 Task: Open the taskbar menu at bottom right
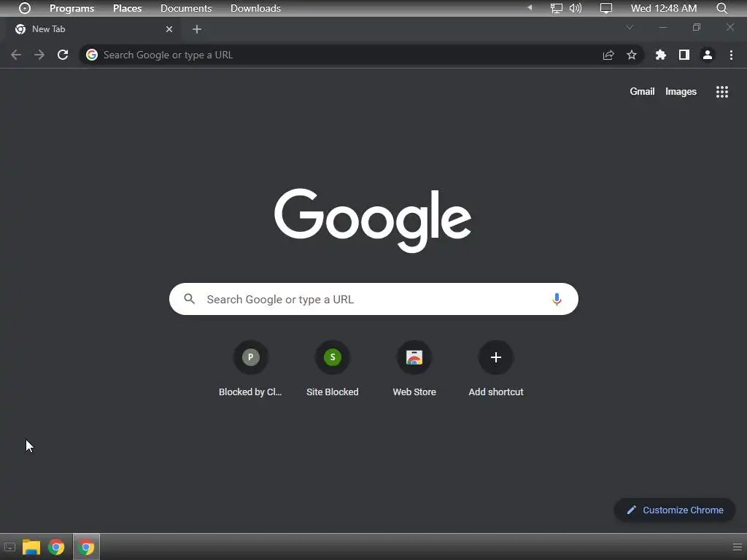[737, 547]
